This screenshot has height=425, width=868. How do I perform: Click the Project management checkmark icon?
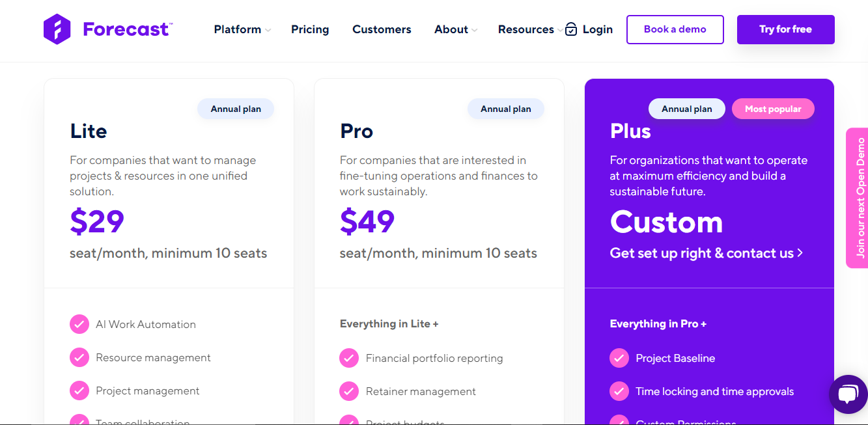click(79, 391)
